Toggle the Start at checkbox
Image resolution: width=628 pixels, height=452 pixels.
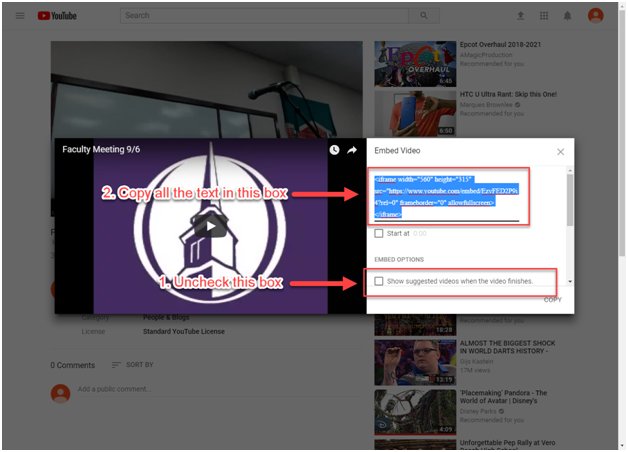point(378,233)
